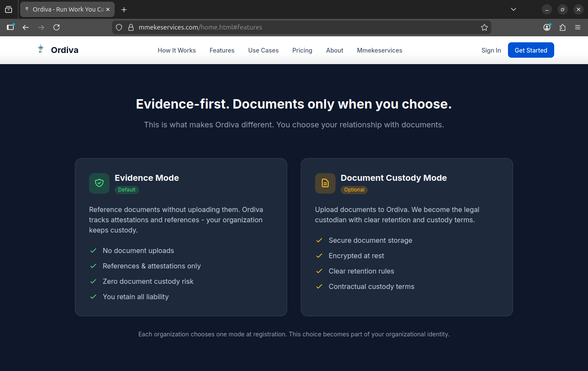Open the recent browsing view icon
Screen dimensions: 588x371
point(9,9)
